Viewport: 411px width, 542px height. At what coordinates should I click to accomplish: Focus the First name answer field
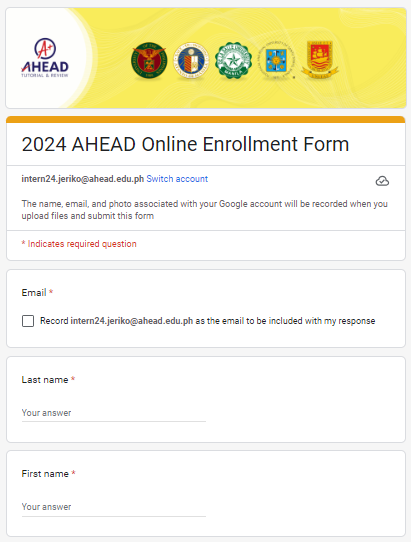pos(114,507)
